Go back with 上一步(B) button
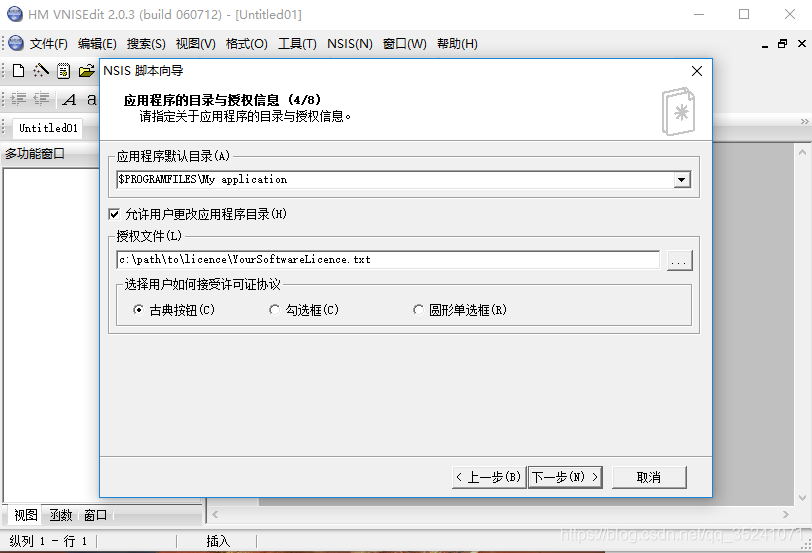 [x=489, y=477]
